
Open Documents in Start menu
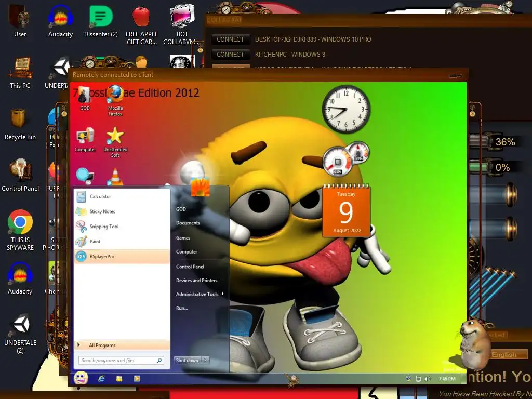coord(188,223)
